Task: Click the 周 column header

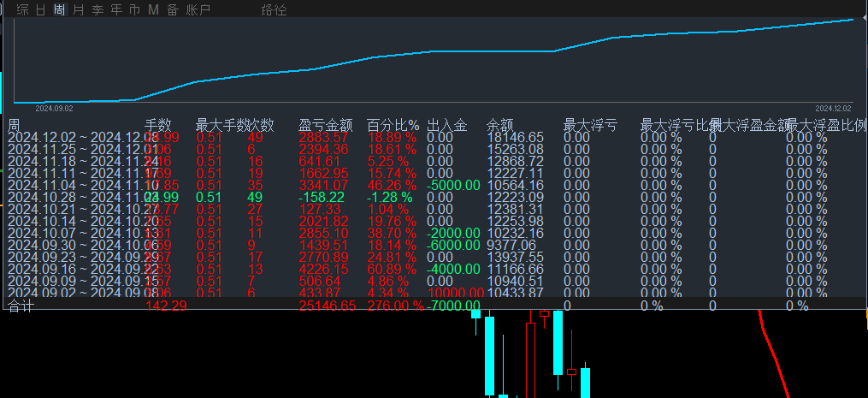Action: click(x=14, y=125)
